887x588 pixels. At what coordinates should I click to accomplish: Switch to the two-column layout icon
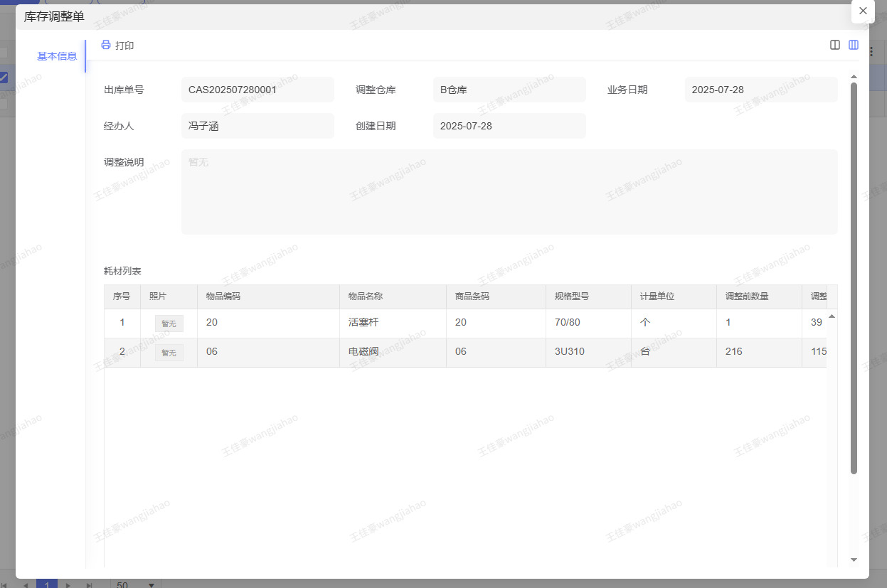coord(835,45)
